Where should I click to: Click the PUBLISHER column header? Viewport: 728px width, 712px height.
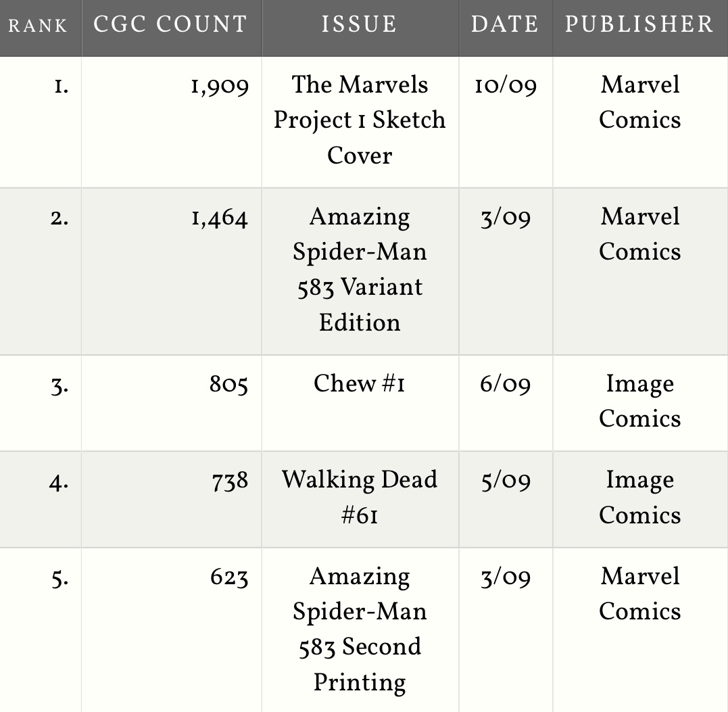point(639,24)
